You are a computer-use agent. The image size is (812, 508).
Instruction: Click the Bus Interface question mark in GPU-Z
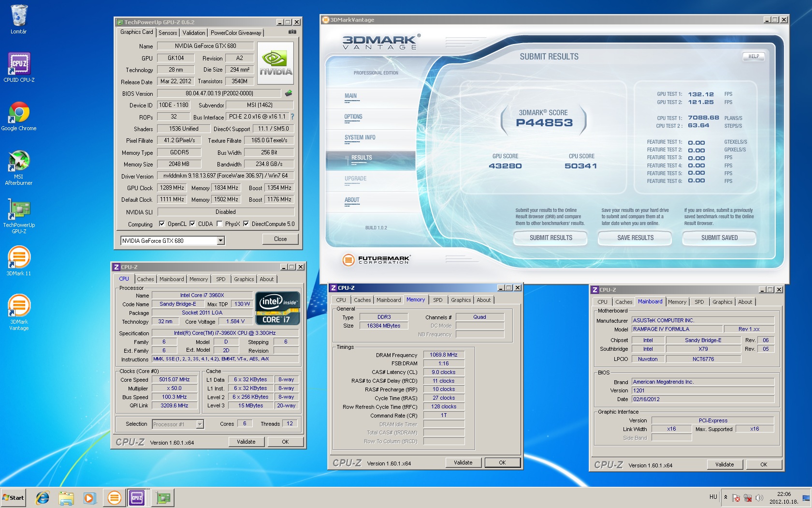(292, 117)
